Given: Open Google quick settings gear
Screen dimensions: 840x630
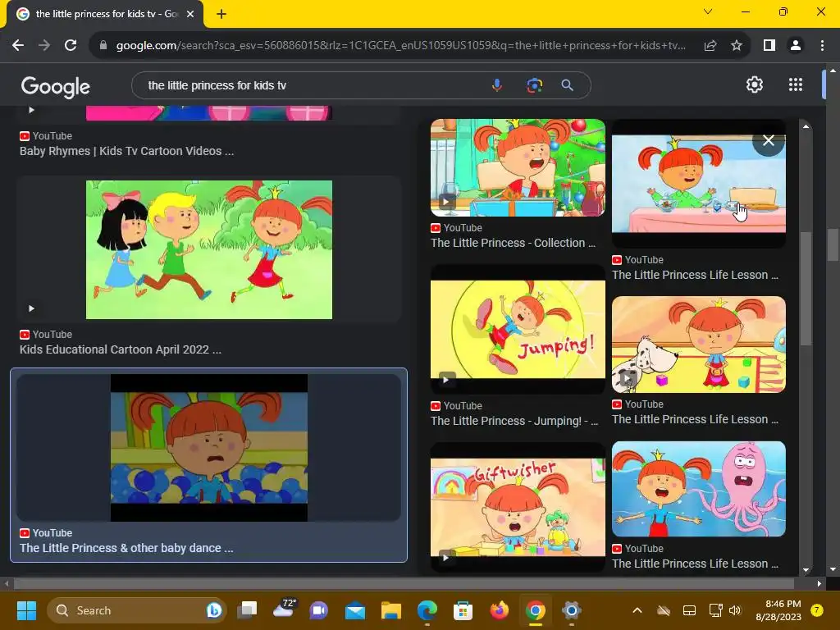Looking at the screenshot, I should coord(755,84).
